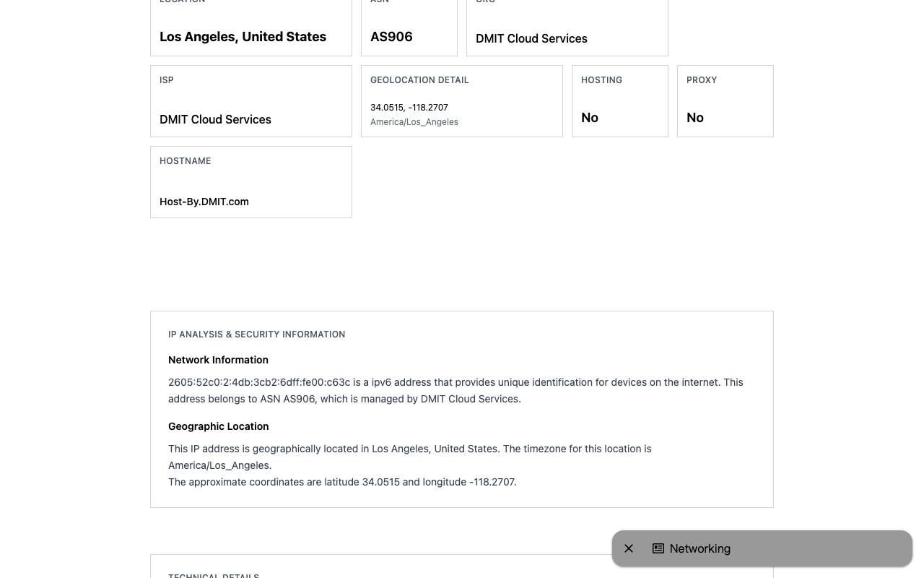Click the TECHNICAL DETAILS heading

(x=214, y=576)
